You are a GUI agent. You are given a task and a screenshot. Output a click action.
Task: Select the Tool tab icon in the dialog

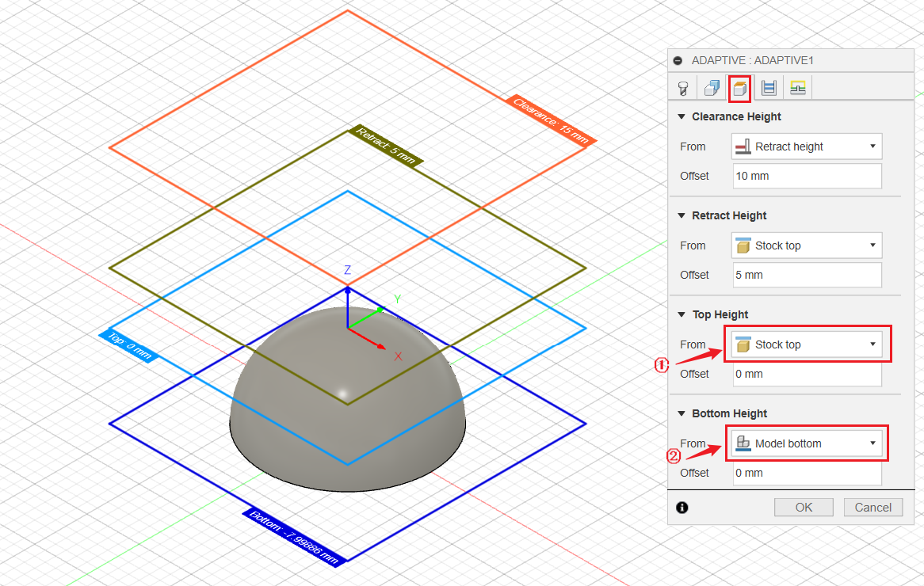pyautogui.click(x=682, y=87)
